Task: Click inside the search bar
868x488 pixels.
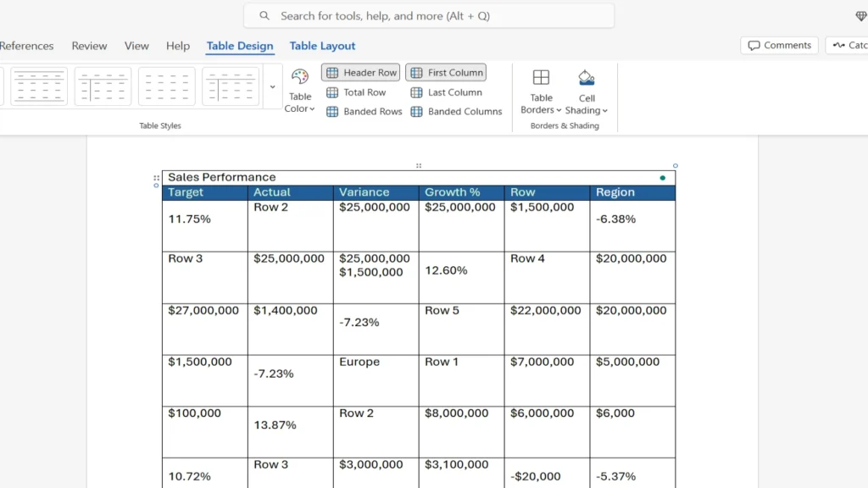Action: pos(429,15)
